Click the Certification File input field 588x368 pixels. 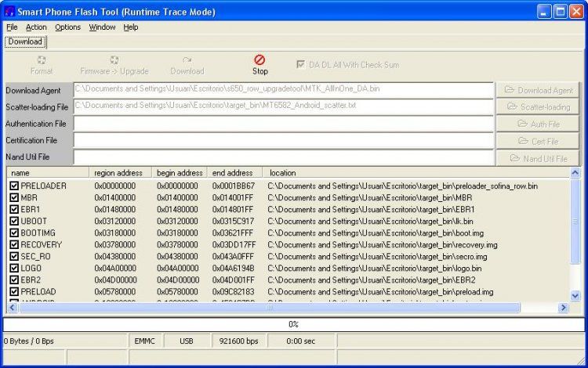[x=284, y=140]
